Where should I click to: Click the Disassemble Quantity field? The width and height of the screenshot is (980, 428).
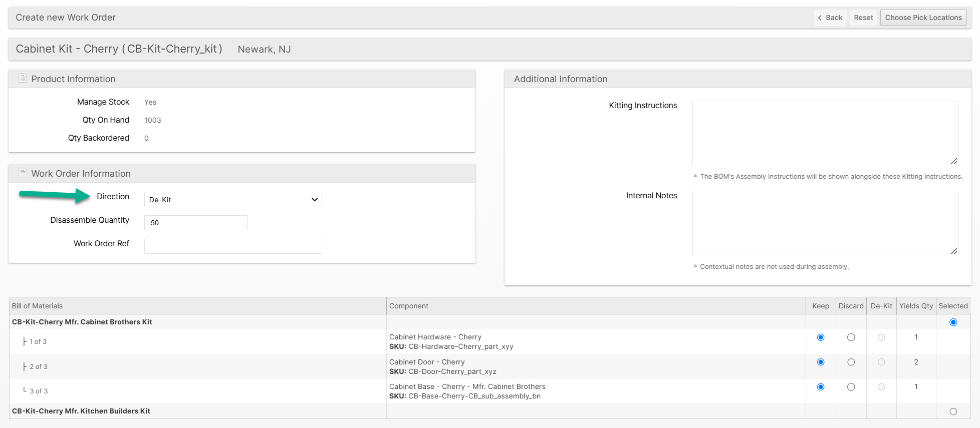[195, 223]
